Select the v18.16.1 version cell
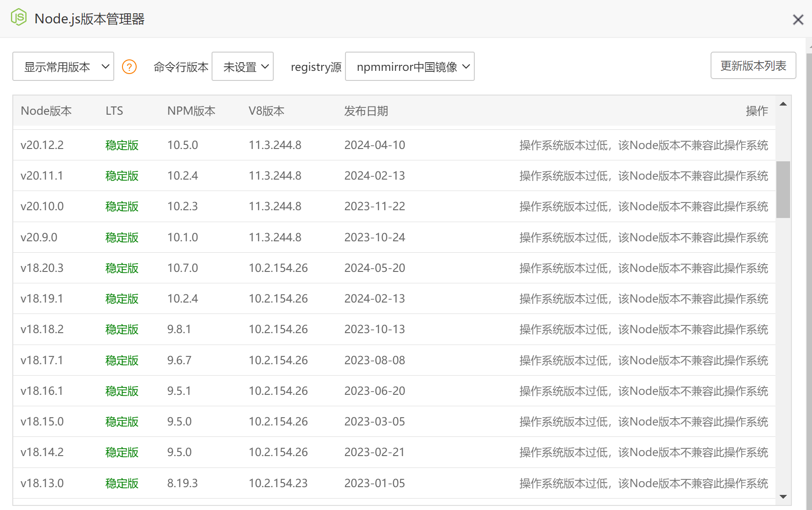Image resolution: width=812 pixels, height=510 pixels. click(42, 391)
